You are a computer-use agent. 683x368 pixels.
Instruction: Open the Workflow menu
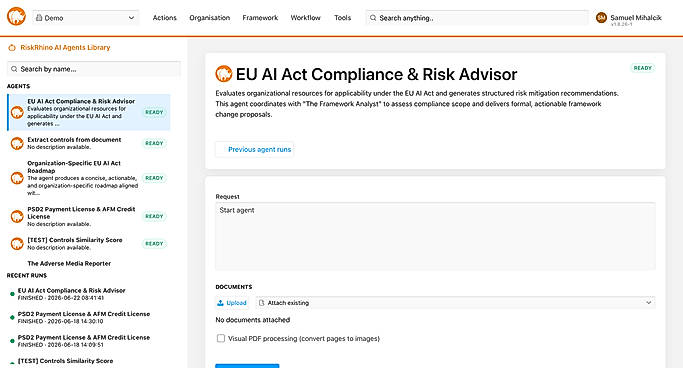point(305,18)
